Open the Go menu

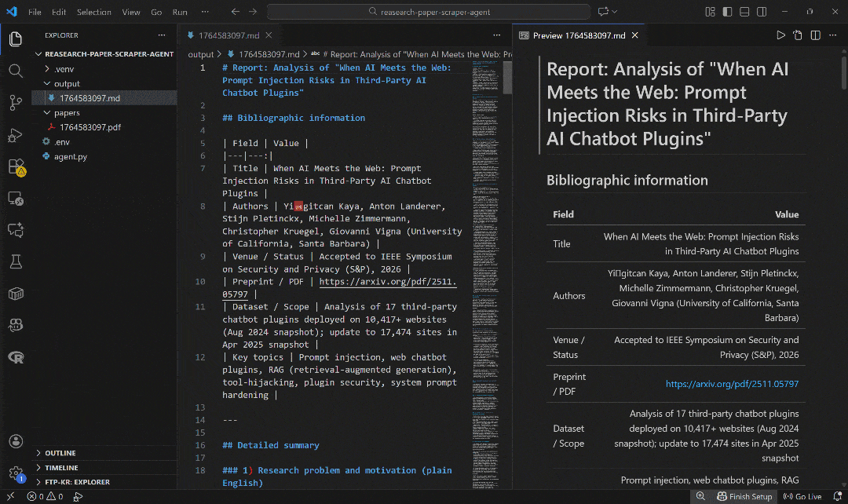[x=156, y=12]
